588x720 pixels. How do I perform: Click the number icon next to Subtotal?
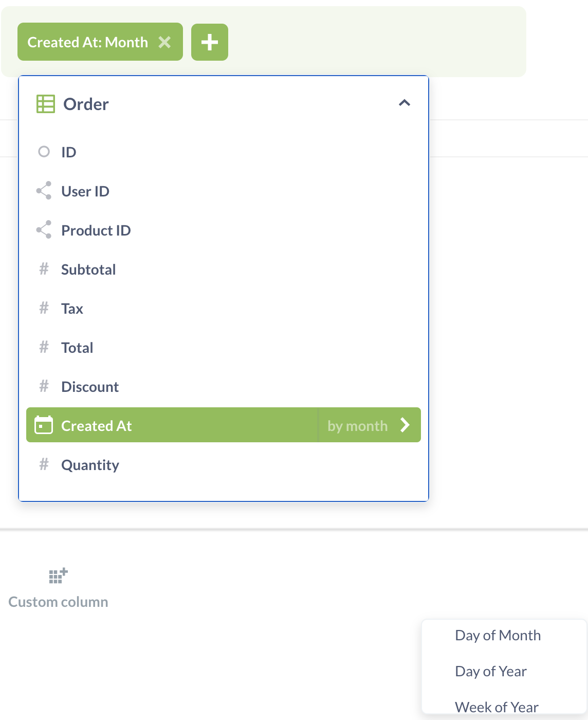(x=44, y=269)
